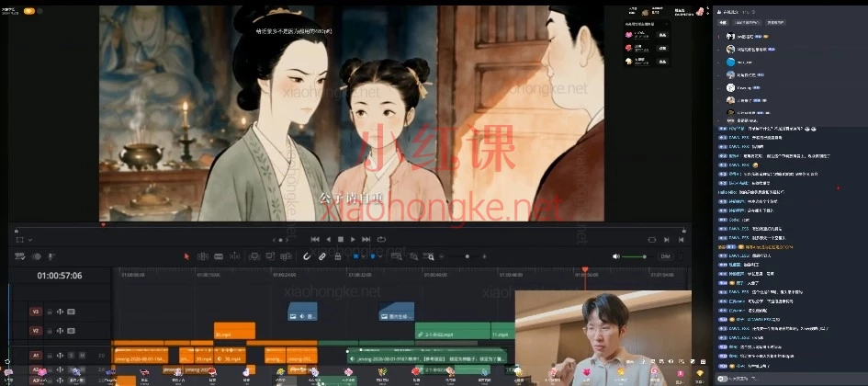Select the arrow Selection mode tool
This screenshot has height=386, width=868.
pyautogui.click(x=186, y=256)
